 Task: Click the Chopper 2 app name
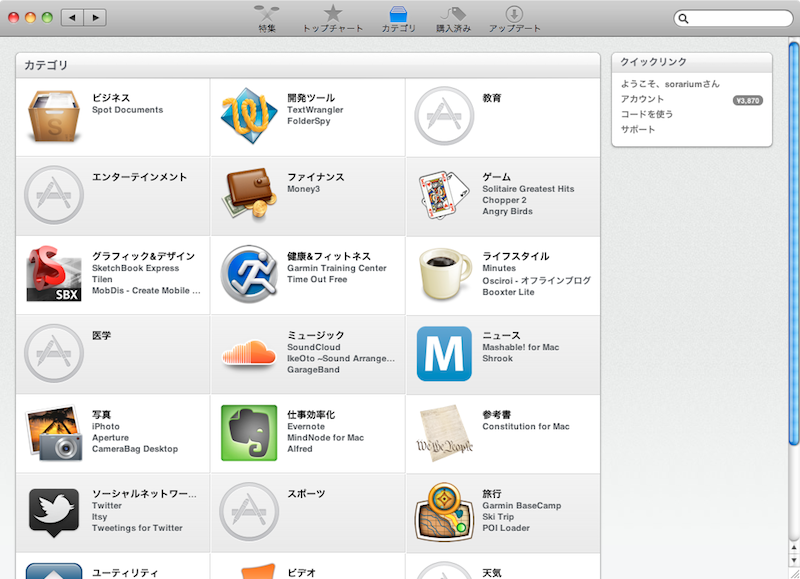tap(505, 200)
